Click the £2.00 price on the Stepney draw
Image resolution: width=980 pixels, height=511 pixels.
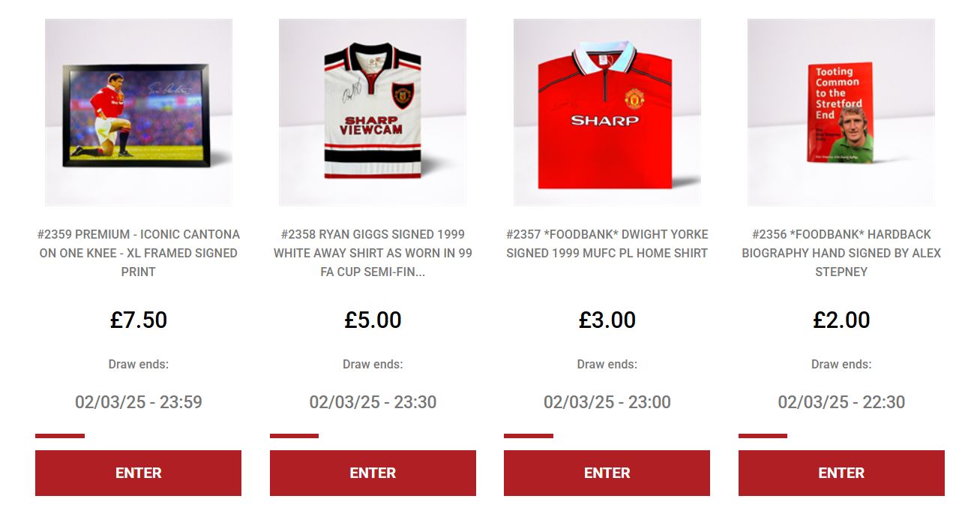click(x=841, y=320)
